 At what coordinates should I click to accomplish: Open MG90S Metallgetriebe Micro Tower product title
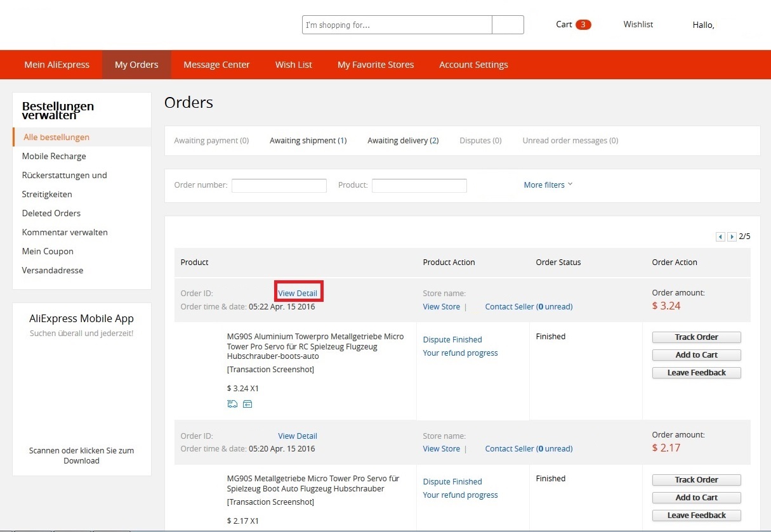(x=313, y=484)
